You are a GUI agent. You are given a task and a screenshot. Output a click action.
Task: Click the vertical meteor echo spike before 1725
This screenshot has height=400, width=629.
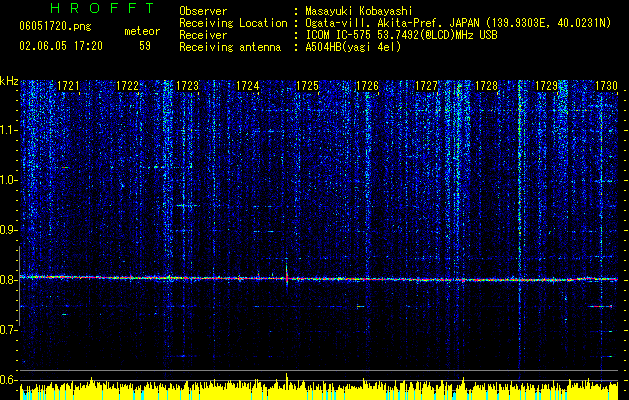point(287,274)
